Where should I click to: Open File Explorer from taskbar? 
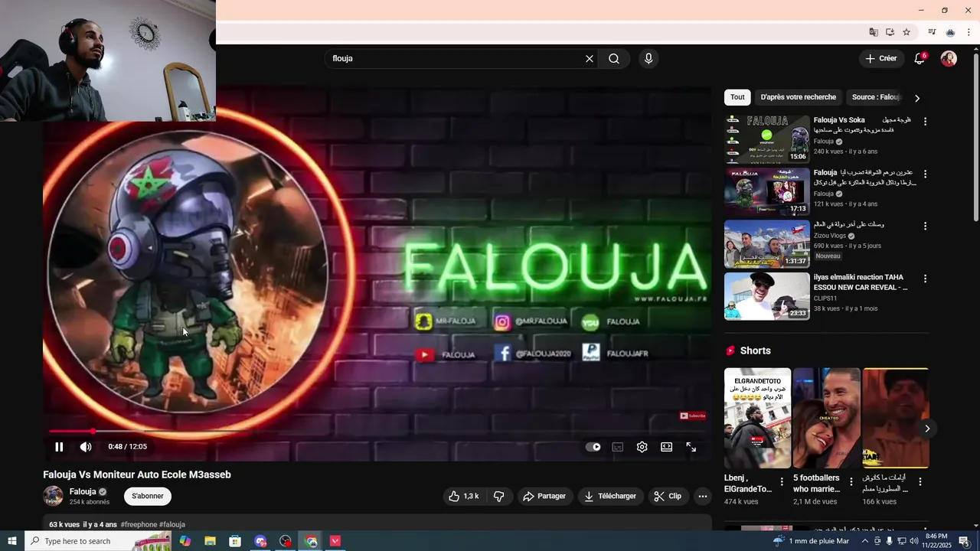210,541
